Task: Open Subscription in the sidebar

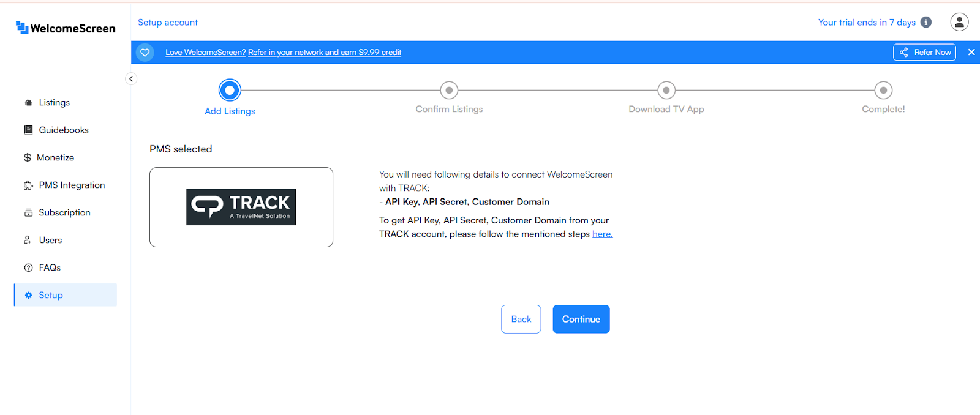Action: (x=65, y=212)
